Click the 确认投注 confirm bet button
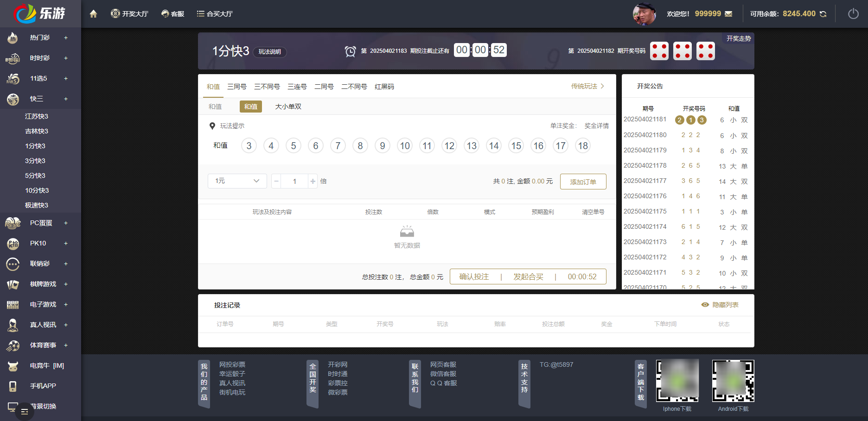The width and height of the screenshot is (868, 421). tap(474, 276)
